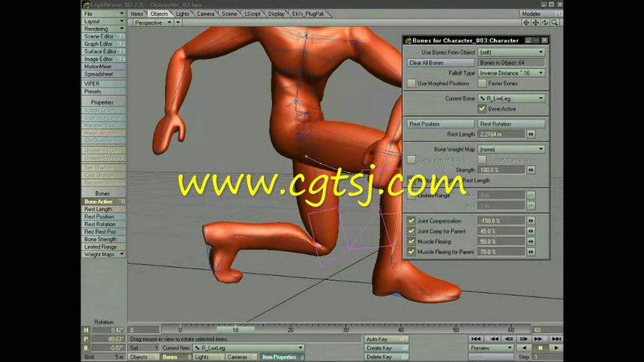Select the viewport rotate icon
Image resolution: width=644 pixels, height=362 pixels.
pos(545,23)
